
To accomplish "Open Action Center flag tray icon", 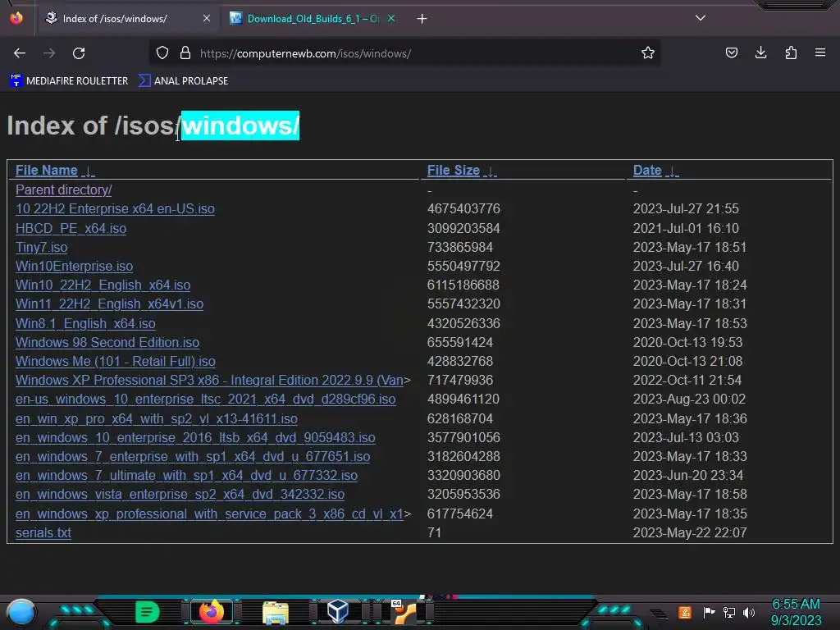I will coord(709,612).
